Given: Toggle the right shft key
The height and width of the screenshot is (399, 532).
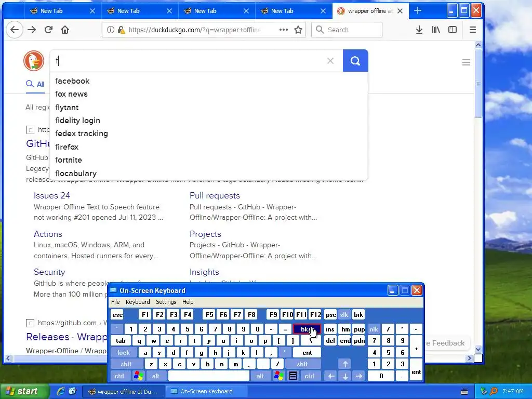Looking at the screenshot, I should pos(302,364).
